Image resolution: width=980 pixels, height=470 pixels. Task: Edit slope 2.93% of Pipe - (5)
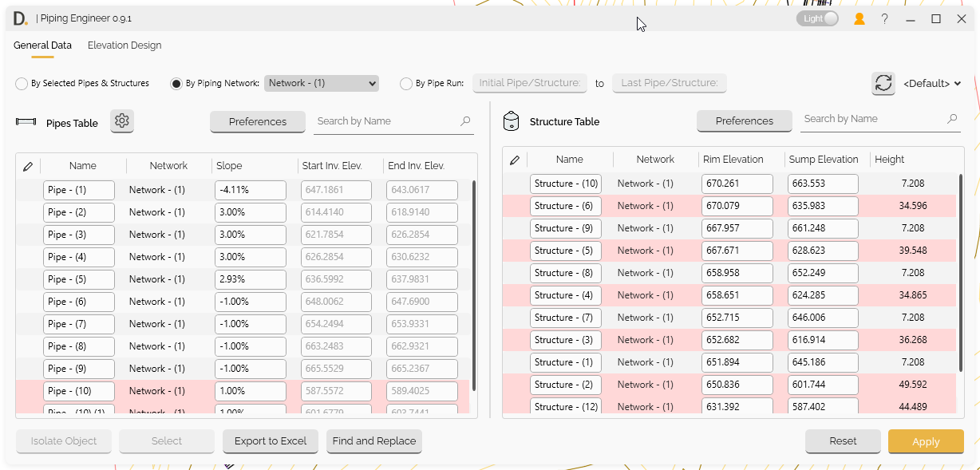251,279
